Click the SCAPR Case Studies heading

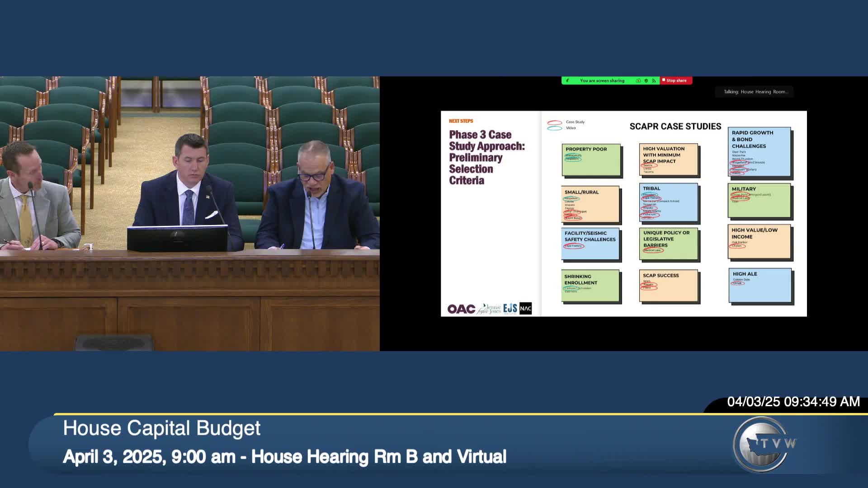point(675,127)
